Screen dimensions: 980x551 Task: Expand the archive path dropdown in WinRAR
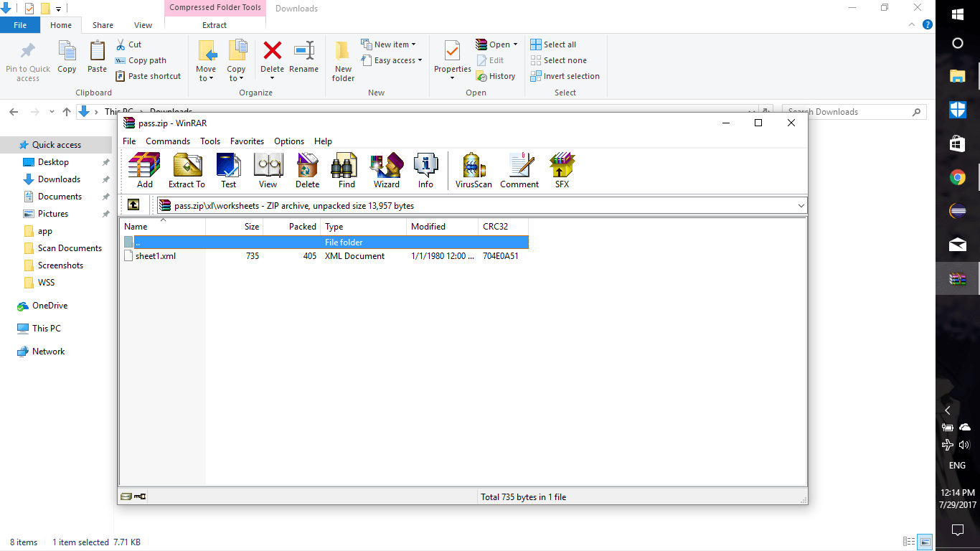[x=801, y=205]
